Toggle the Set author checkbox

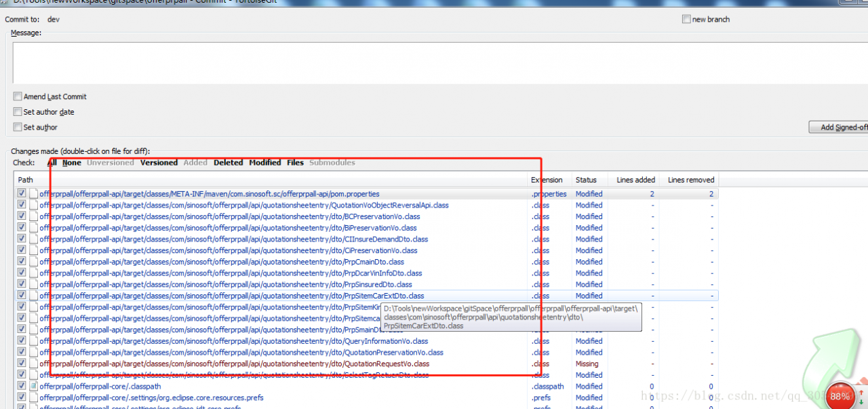pos(18,127)
